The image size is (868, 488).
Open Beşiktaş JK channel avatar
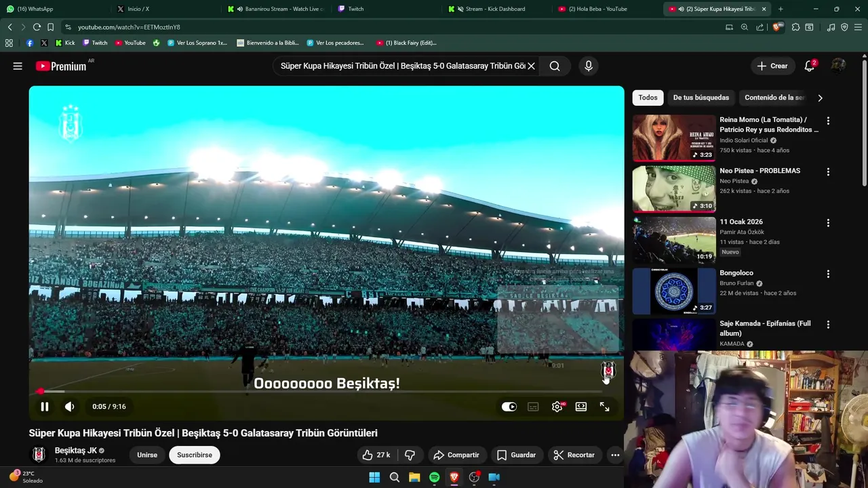pos(39,455)
